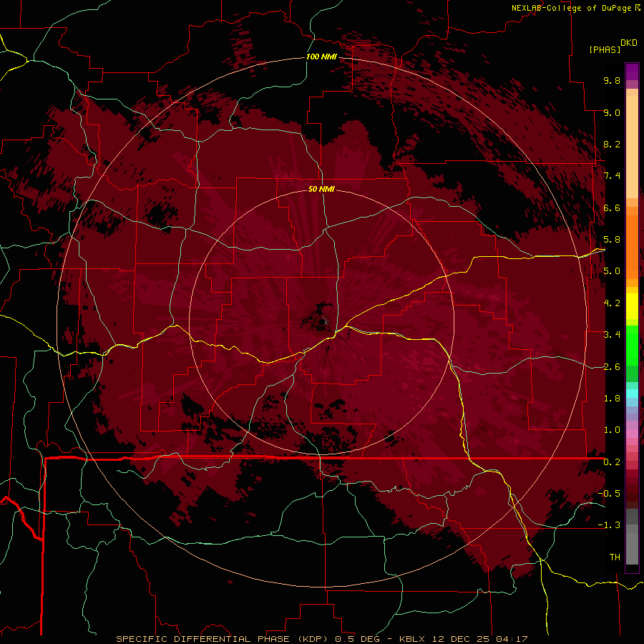Click the 9.8 value on the scale
Image resolution: width=644 pixels, height=644 pixels.
[x=612, y=80]
